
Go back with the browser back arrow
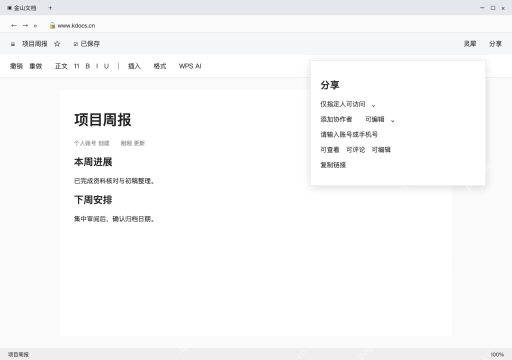tap(14, 25)
